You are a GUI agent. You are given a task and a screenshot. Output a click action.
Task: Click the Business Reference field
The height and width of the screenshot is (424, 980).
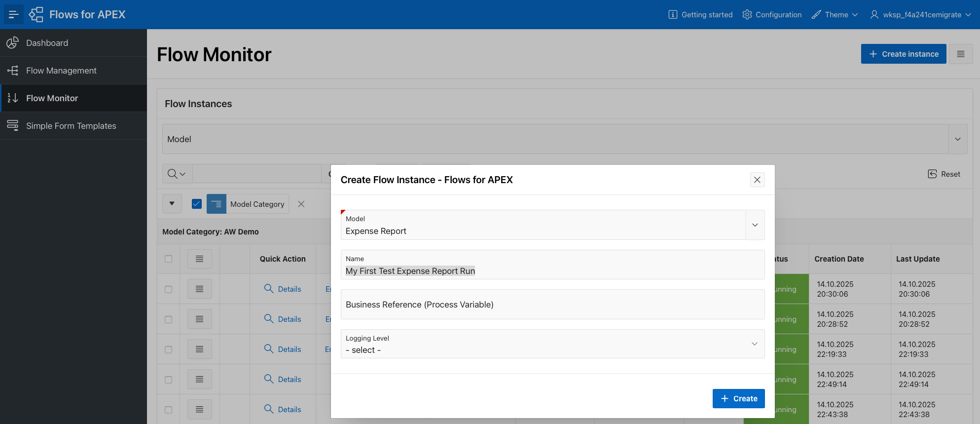[552, 305]
